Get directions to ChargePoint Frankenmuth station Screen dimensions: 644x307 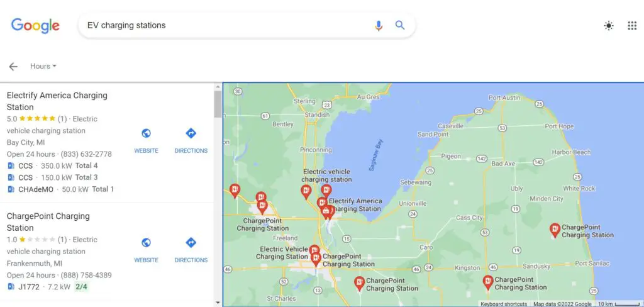[191, 242]
